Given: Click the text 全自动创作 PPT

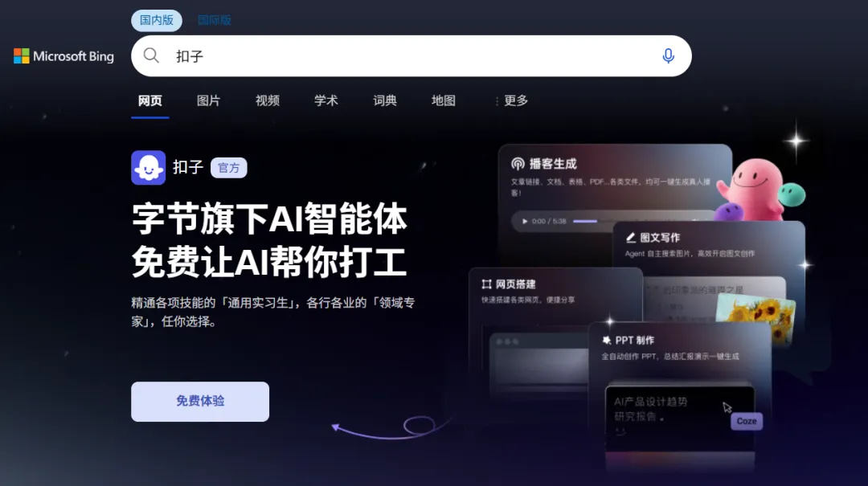Looking at the screenshot, I should [632, 357].
